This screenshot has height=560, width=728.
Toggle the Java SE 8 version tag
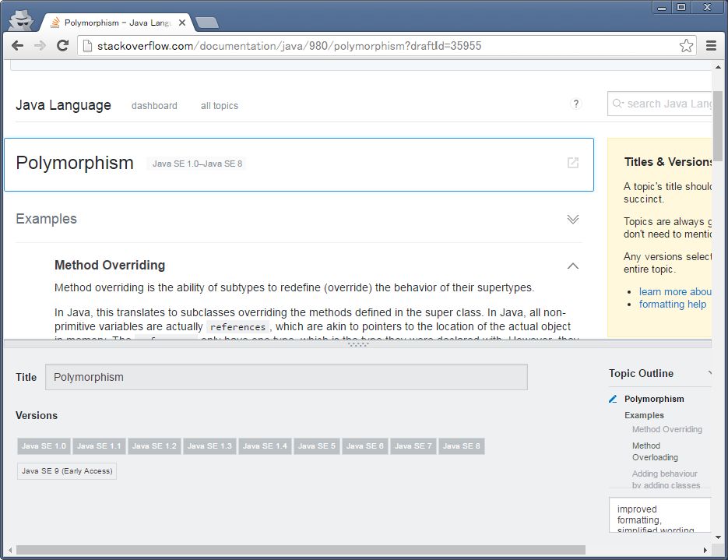[462, 446]
